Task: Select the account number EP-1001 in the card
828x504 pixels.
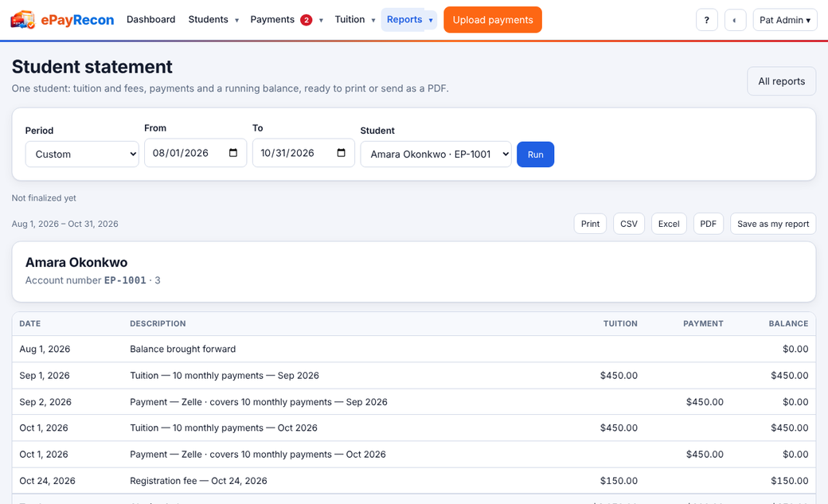Action: (x=125, y=280)
